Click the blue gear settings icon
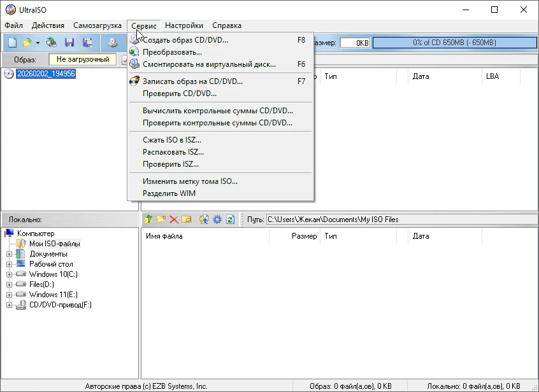 (217, 220)
